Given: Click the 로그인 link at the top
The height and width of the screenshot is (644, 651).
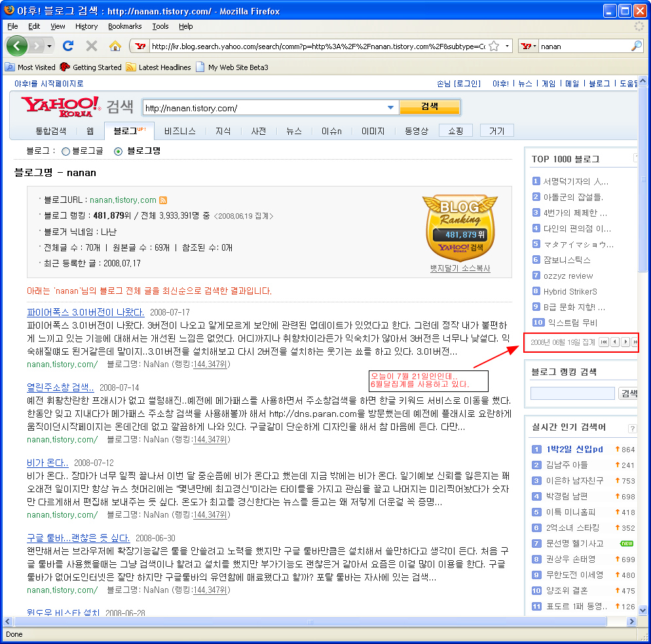Looking at the screenshot, I should coord(468,83).
